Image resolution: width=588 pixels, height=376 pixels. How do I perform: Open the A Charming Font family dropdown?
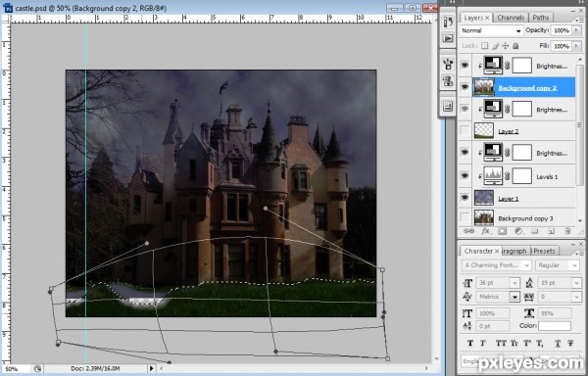tap(527, 265)
